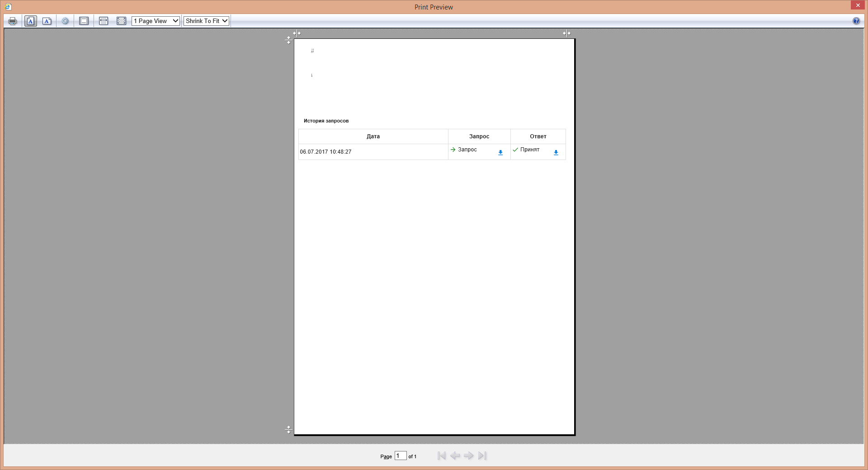868x470 pixels.
Task: Open the 1 Page View dropdown
Action: click(156, 21)
